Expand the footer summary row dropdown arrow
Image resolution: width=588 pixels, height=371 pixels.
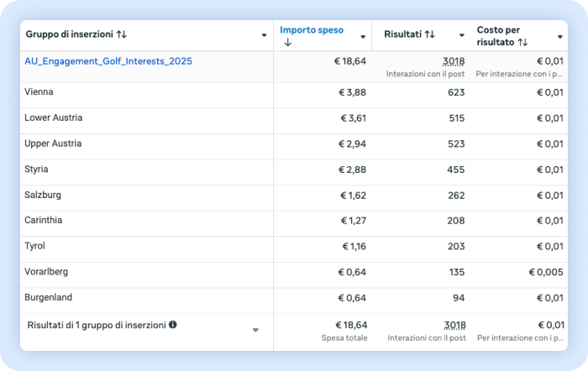(255, 330)
